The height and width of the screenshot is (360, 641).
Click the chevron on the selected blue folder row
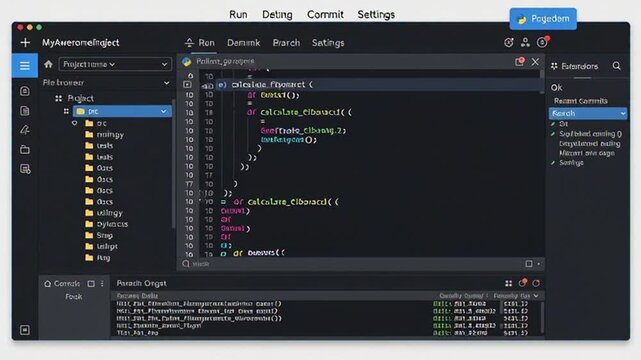(x=164, y=111)
